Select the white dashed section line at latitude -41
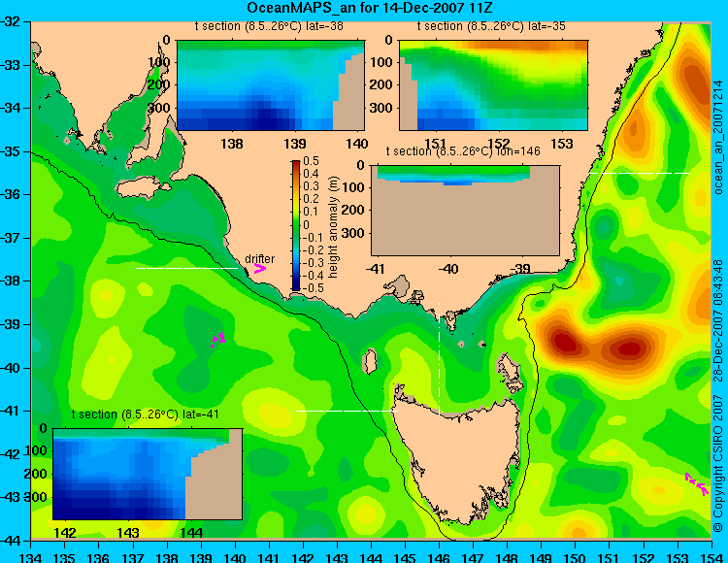Image resolution: width=728 pixels, height=563 pixels. click(x=347, y=411)
